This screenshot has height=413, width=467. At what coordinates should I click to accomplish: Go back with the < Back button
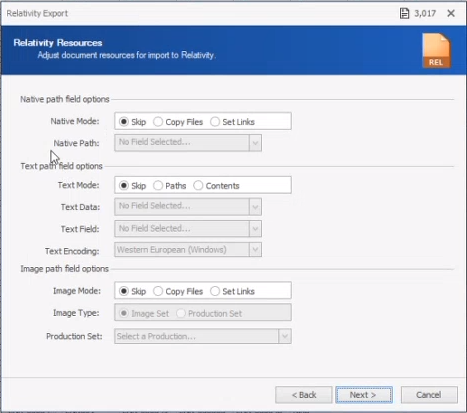click(304, 395)
